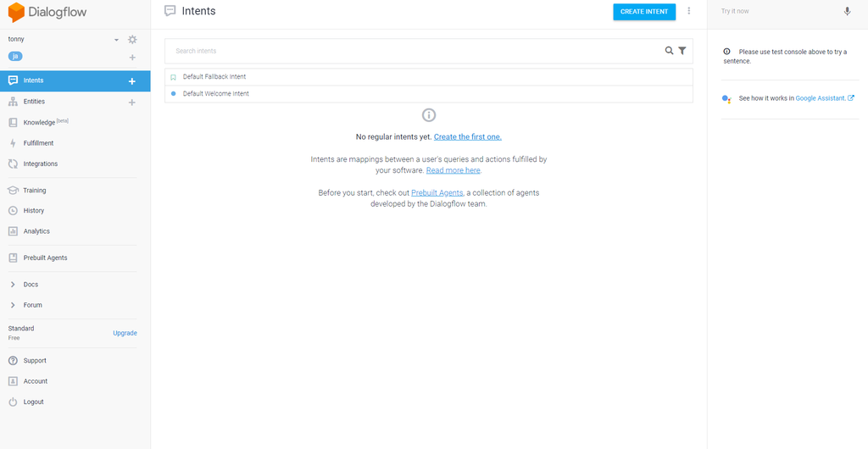Viewport: 868px width, 449px height.
Task: Click the info icon in test console message
Action: click(726, 52)
